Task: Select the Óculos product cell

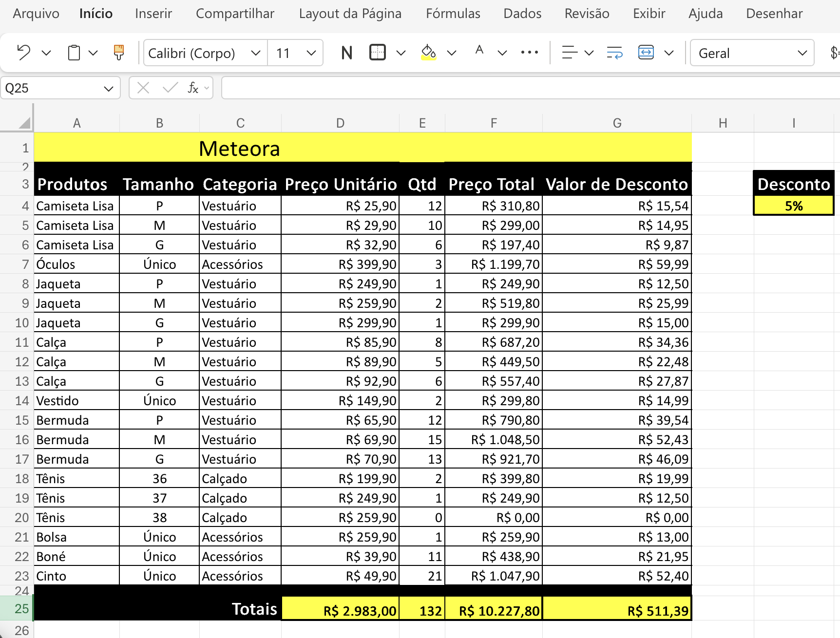Action: [76, 264]
